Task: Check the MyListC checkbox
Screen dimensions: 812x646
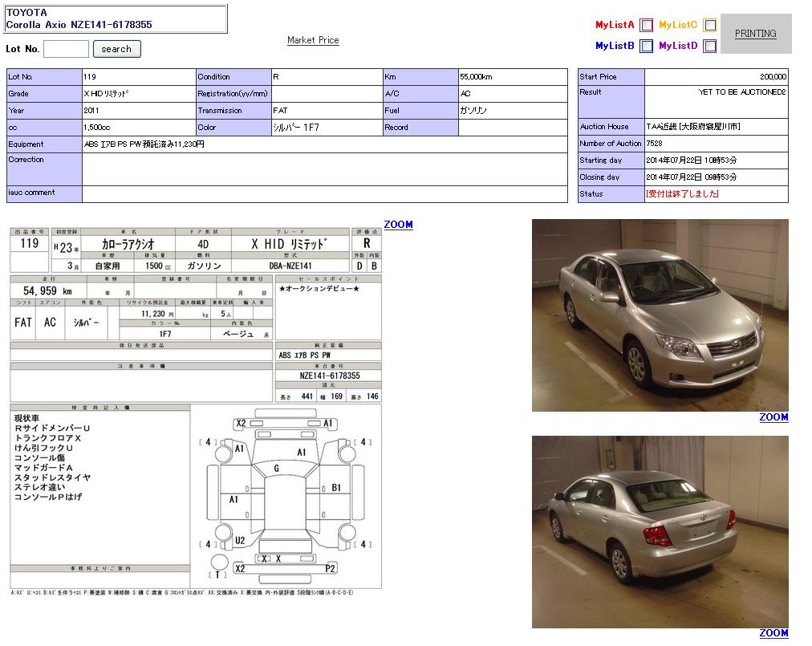Action: 709,25
